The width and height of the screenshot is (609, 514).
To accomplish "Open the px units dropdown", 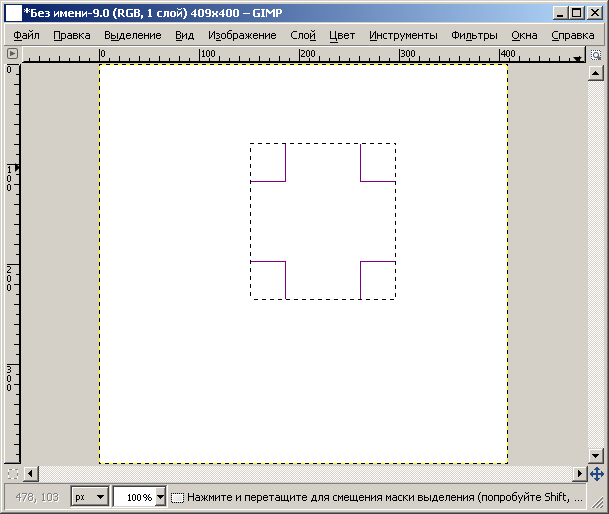I will (90, 497).
